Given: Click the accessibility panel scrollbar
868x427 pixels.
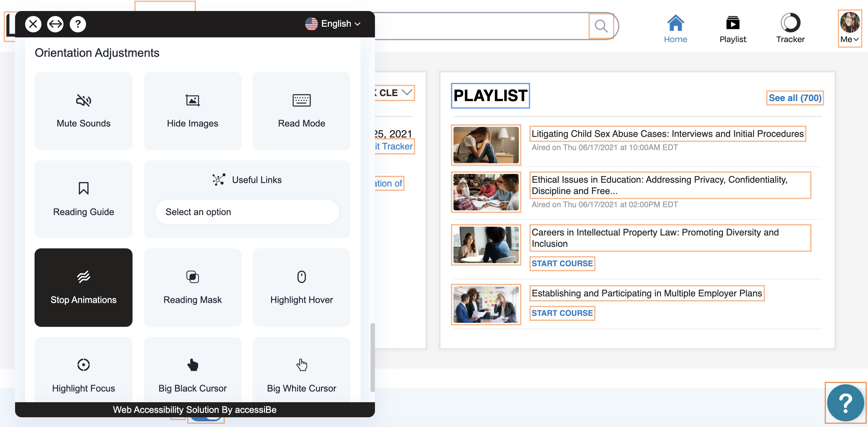Looking at the screenshot, I should pyautogui.click(x=372, y=357).
